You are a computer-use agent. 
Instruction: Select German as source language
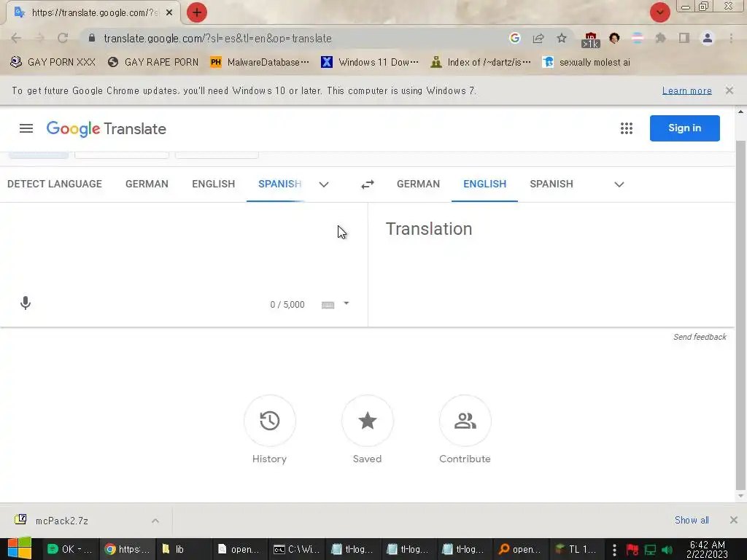[147, 184]
